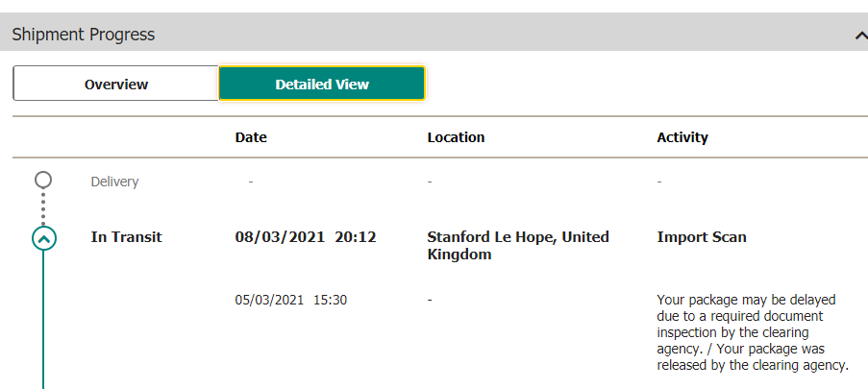Click the clearing agency delay message
Image resolution: width=868 pixels, height=389 pixels.
coord(753,331)
